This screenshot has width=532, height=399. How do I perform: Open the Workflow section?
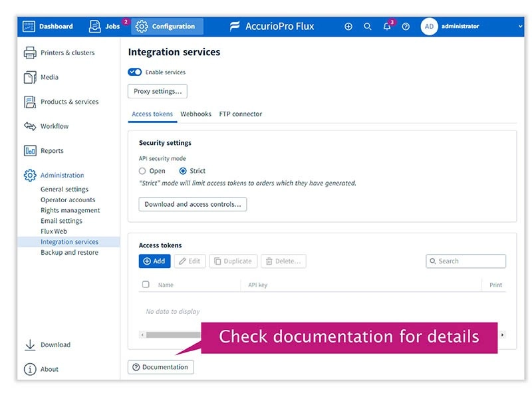[x=54, y=126]
